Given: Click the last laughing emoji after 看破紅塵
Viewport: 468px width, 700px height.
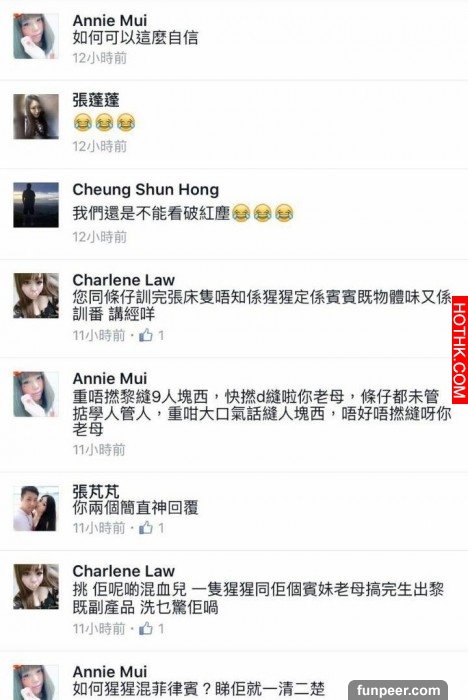Looking at the screenshot, I should pos(284,213).
